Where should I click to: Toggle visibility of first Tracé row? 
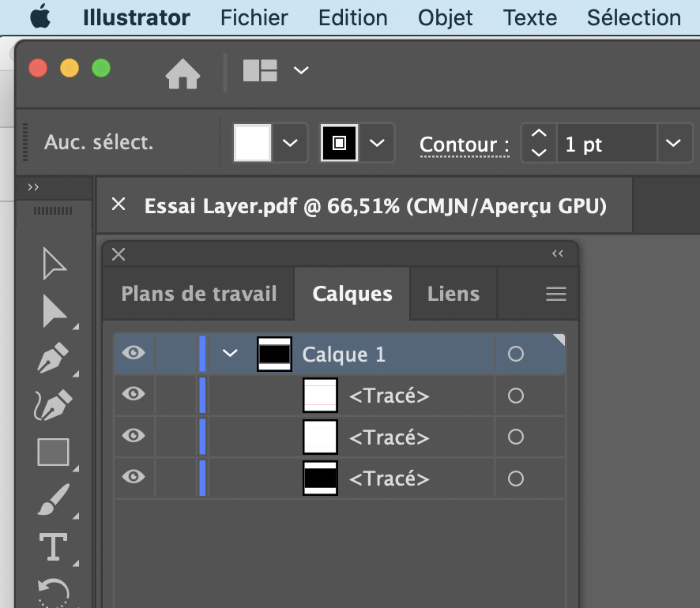[x=134, y=394]
